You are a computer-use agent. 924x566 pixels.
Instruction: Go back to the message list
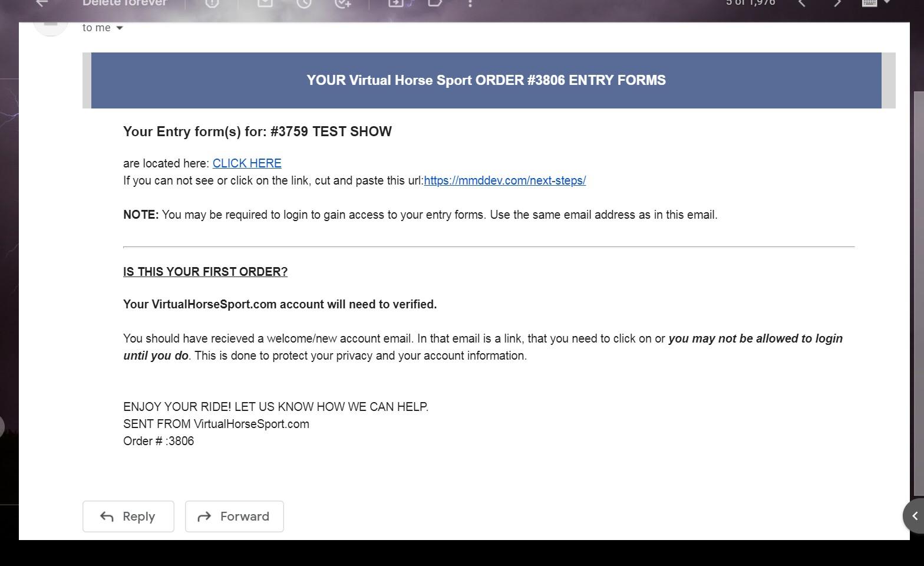[x=42, y=3]
